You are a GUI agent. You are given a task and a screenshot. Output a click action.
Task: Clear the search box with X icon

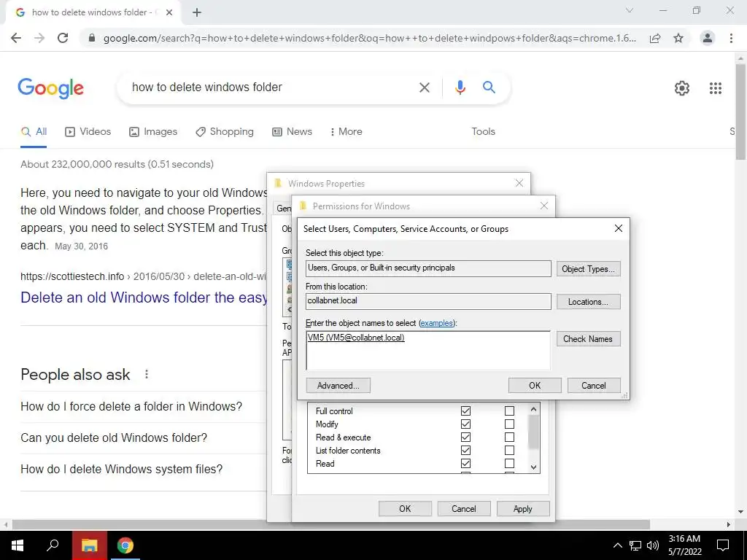[424, 87]
